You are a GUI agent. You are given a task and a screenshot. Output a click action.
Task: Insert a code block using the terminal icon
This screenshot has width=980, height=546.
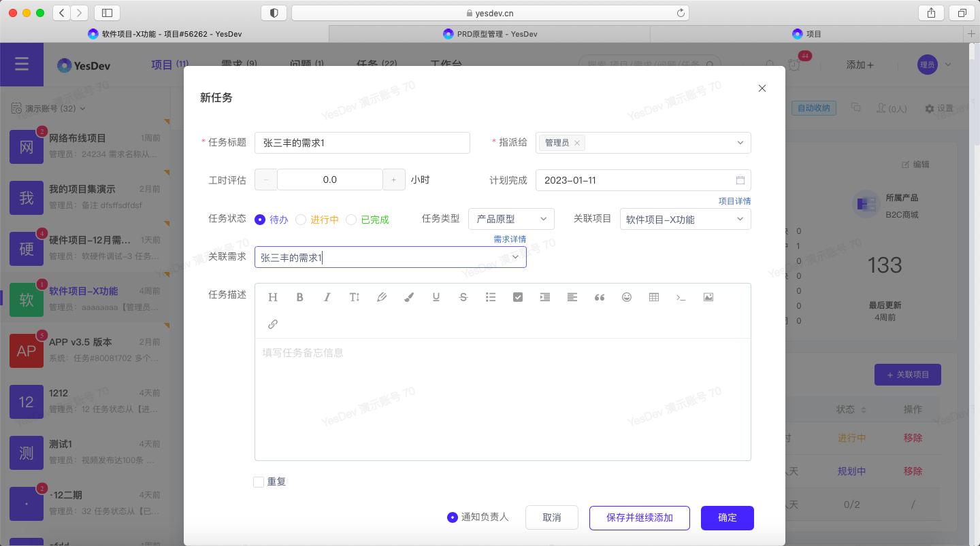point(681,297)
